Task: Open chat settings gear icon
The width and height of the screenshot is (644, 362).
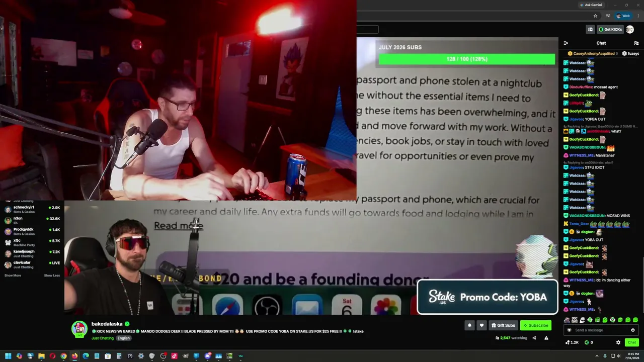Action: [618, 342]
